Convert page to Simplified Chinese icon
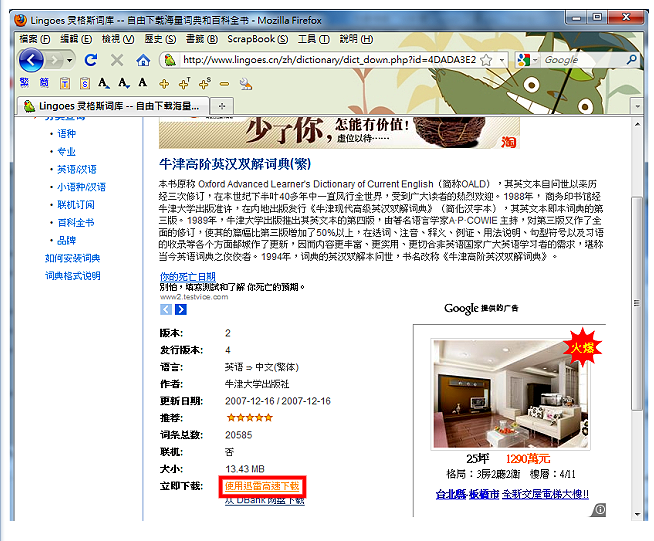The width and height of the screenshot is (654, 541). tap(44, 83)
